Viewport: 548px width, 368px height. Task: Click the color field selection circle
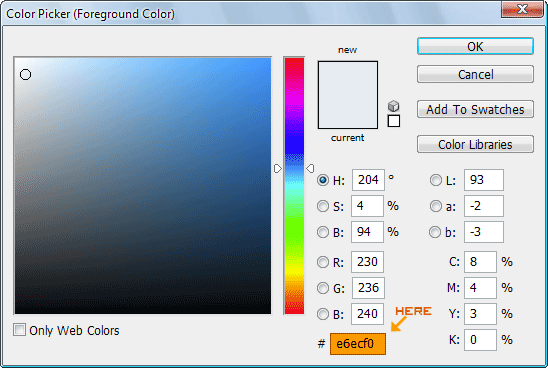click(25, 74)
